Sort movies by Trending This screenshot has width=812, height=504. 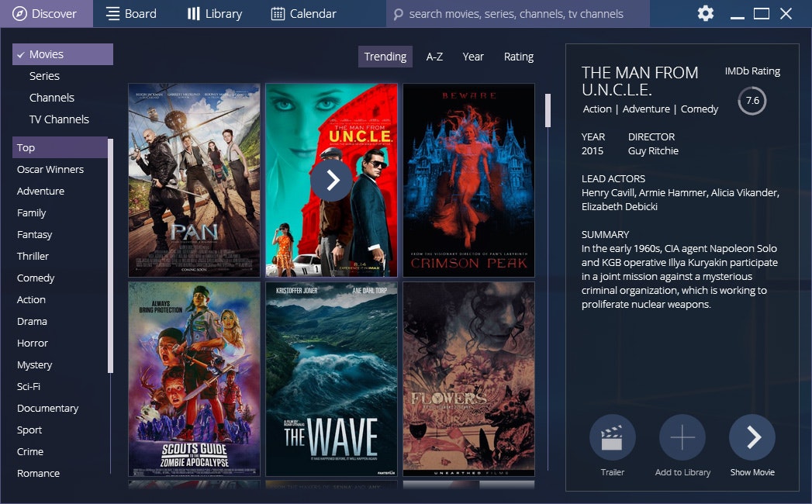tap(385, 57)
